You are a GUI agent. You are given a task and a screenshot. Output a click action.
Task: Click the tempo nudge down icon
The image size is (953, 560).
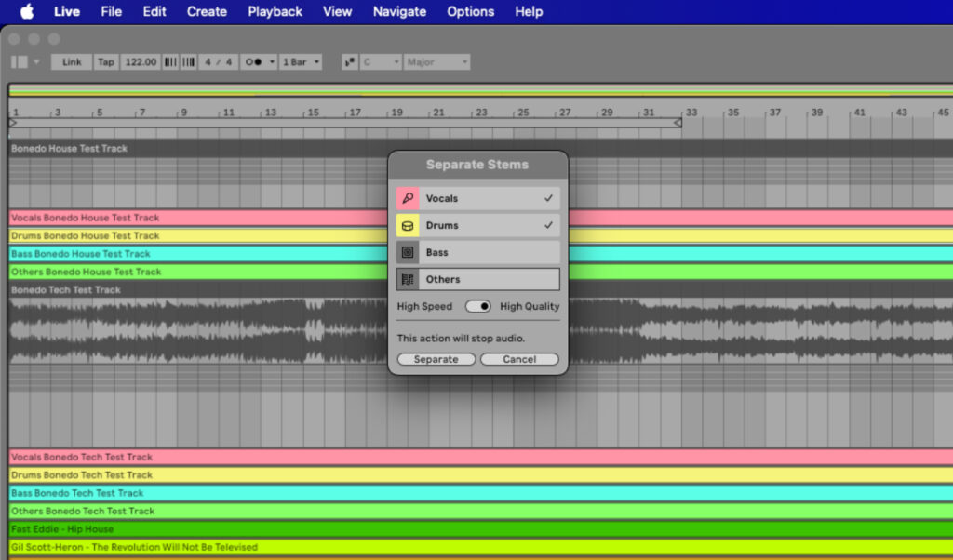coord(170,61)
